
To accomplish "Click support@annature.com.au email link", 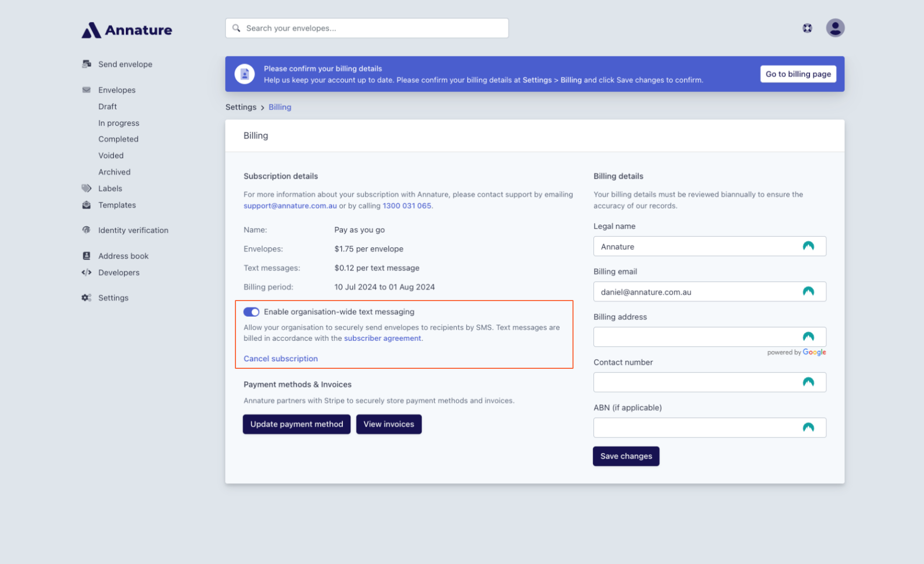I will click(290, 206).
